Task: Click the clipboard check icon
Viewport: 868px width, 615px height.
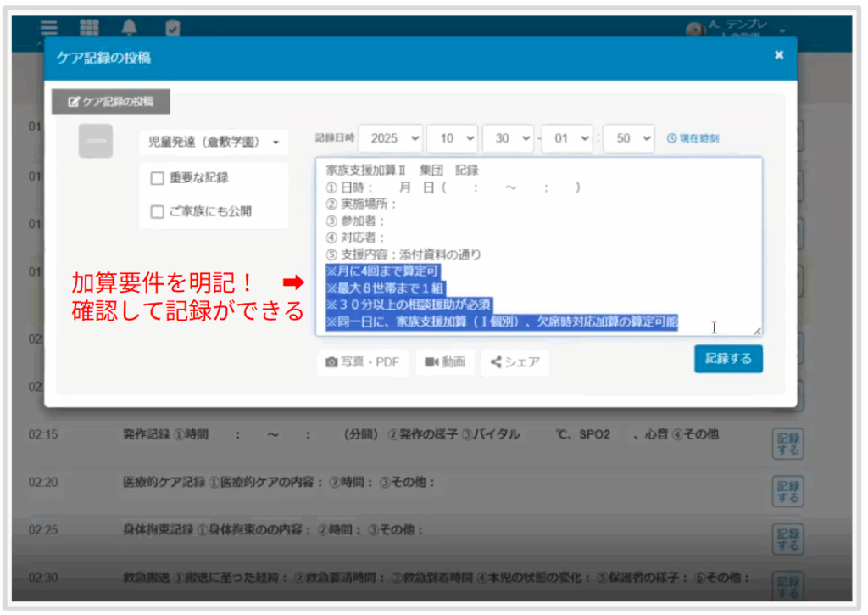Action: pyautogui.click(x=172, y=28)
